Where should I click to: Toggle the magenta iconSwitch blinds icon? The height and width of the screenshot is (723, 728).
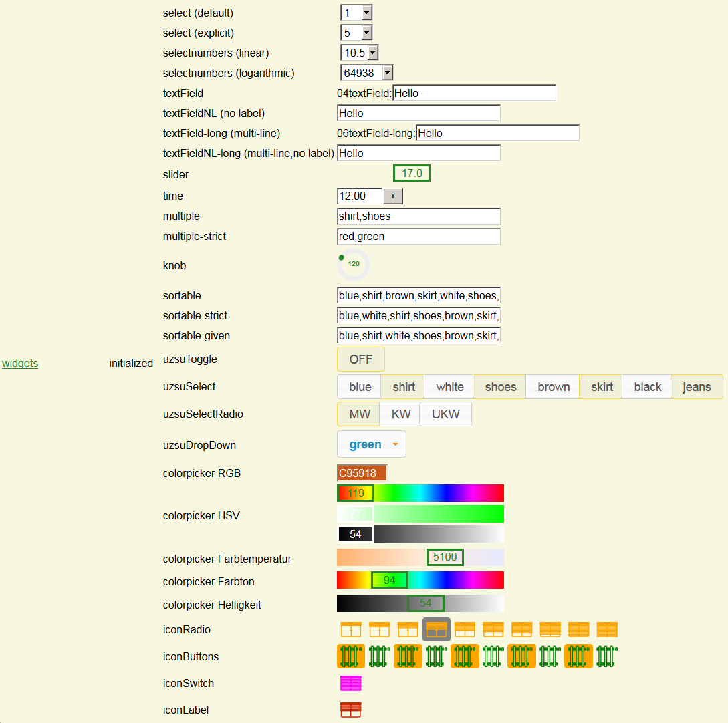(x=351, y=683)
